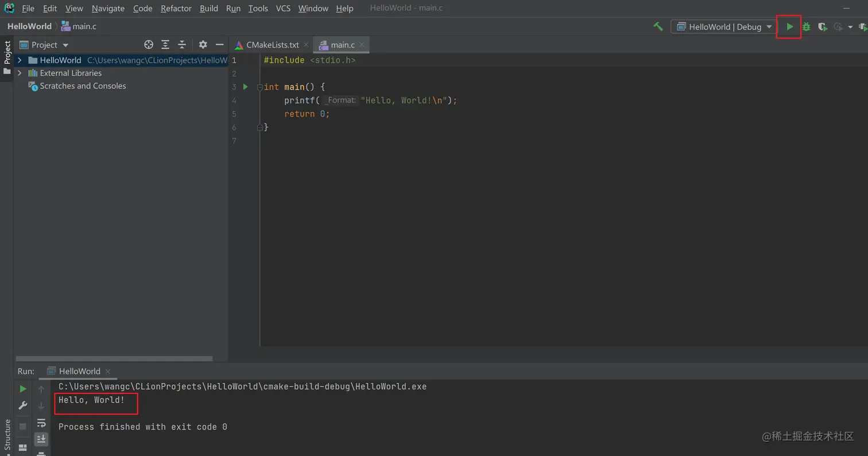Click the Build hammer icon
Viewport: 868px width, 456px height.
(x=658, y=26)
